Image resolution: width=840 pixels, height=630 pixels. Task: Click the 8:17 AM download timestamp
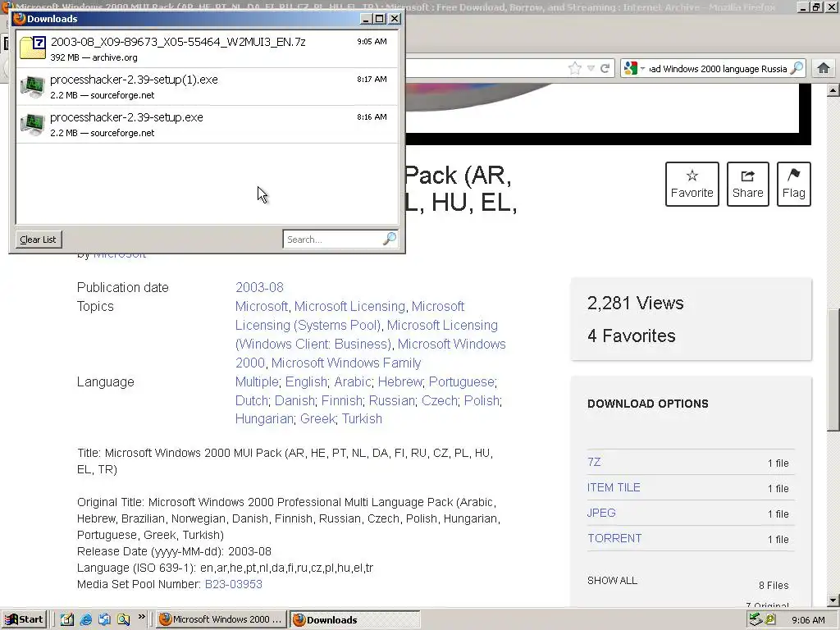(x=372, y=80)
